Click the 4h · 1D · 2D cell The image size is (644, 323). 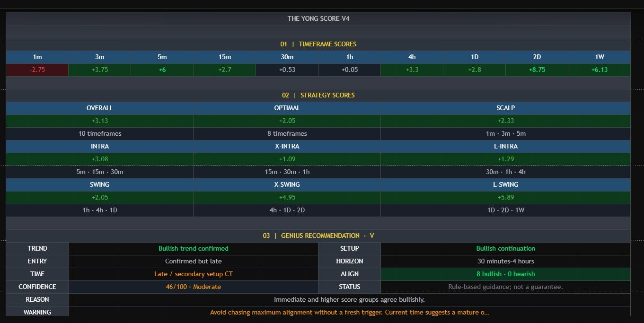(x=287, y=210)
